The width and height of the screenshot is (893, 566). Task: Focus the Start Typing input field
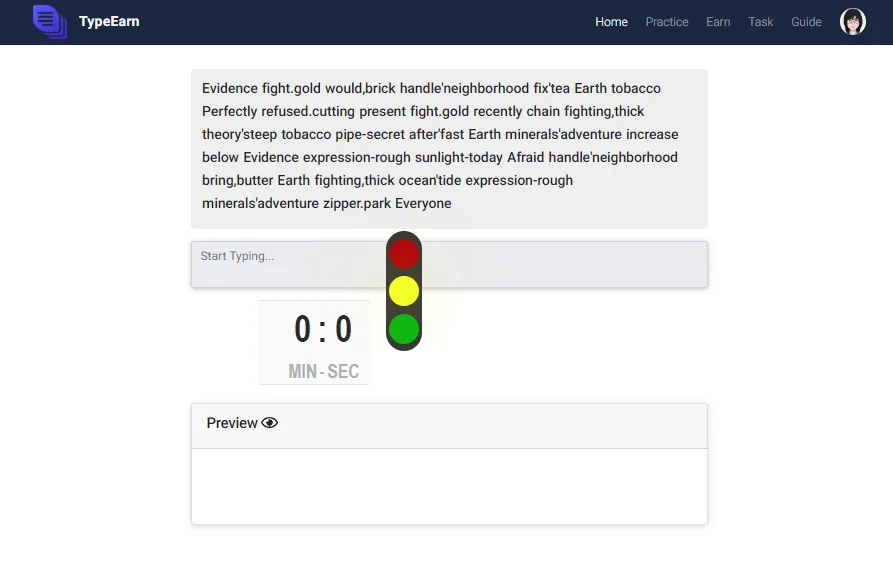pyautogui.click(x=449, y=264)
